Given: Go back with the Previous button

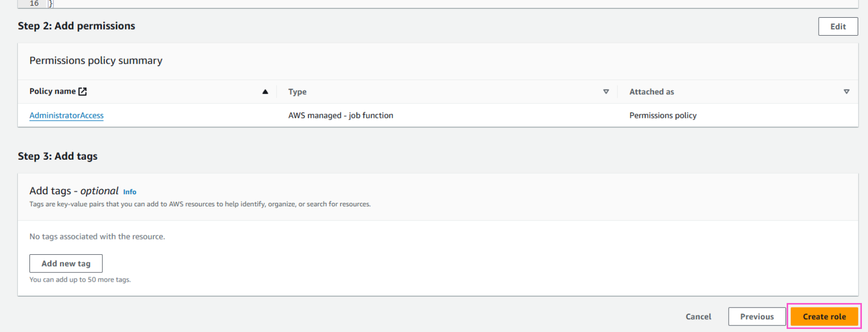Looking at the screenshot, I should 757,316.
